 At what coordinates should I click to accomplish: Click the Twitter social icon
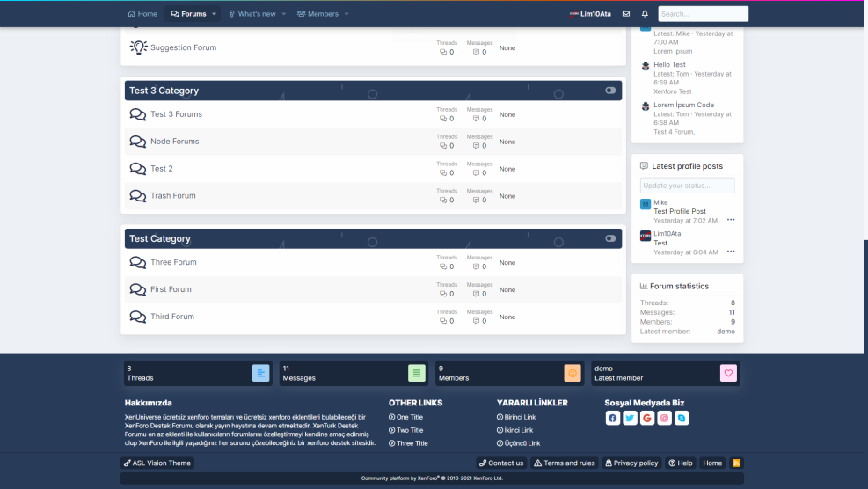click(x=630, y=419)
